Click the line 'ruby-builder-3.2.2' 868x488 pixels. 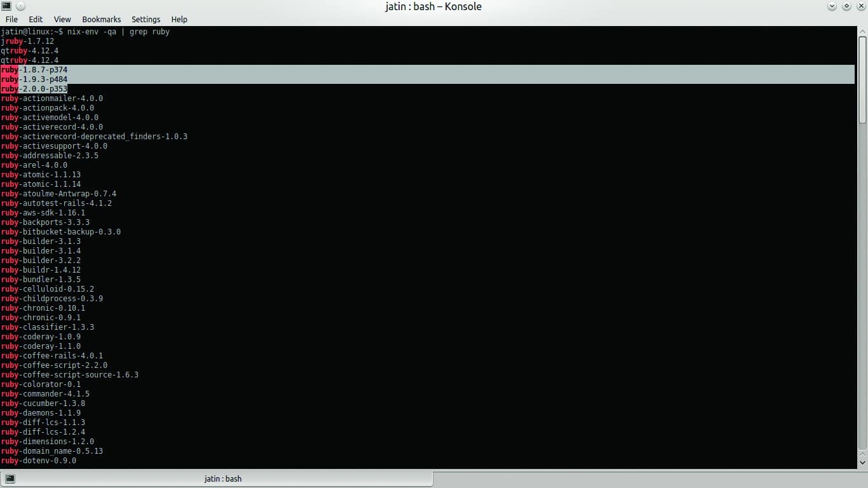click(x=41, y=261)
